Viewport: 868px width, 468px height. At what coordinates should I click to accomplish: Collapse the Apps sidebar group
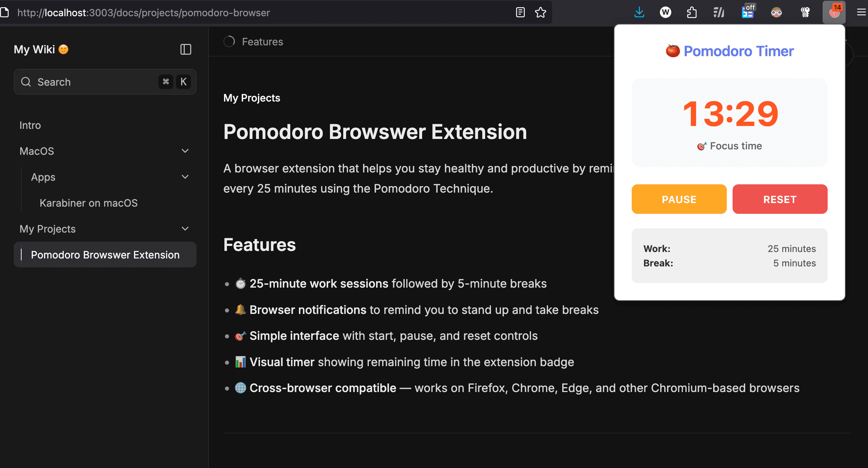pos(185,177)
